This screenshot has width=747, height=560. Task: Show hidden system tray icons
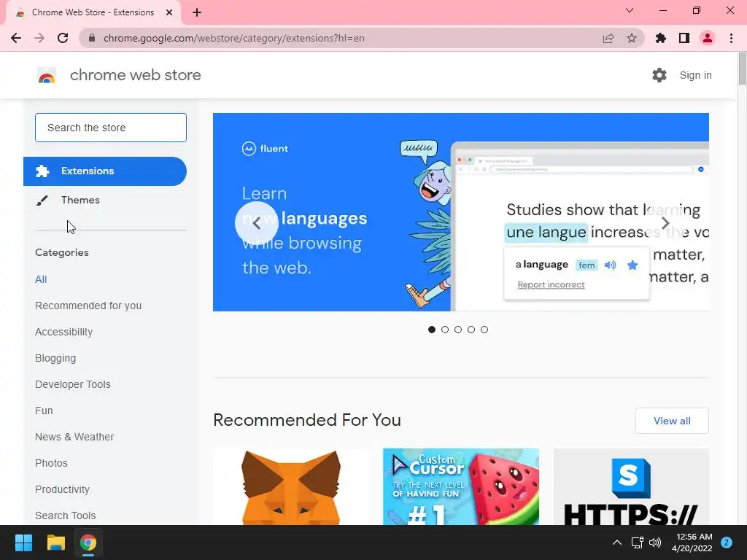(617, 542)
